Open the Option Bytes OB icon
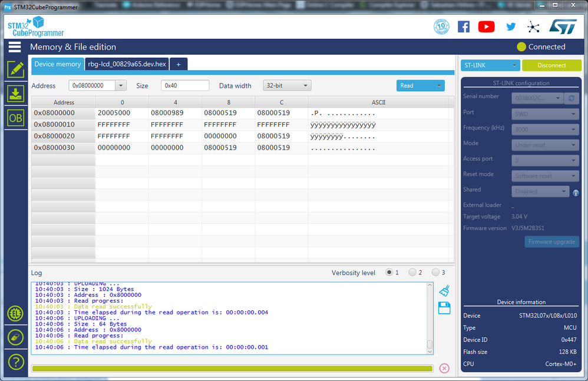 pos(15,118)
